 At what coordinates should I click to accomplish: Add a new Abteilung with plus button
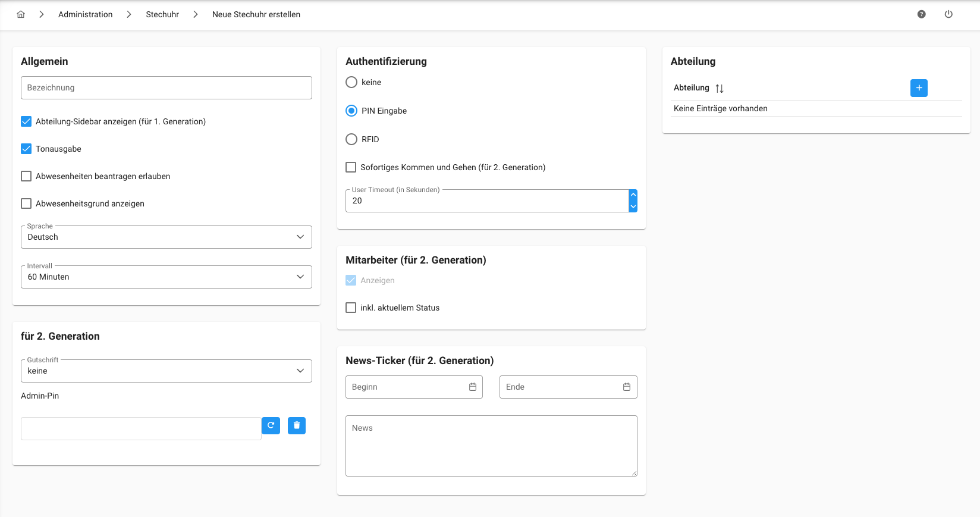click(x=919, y=88)
